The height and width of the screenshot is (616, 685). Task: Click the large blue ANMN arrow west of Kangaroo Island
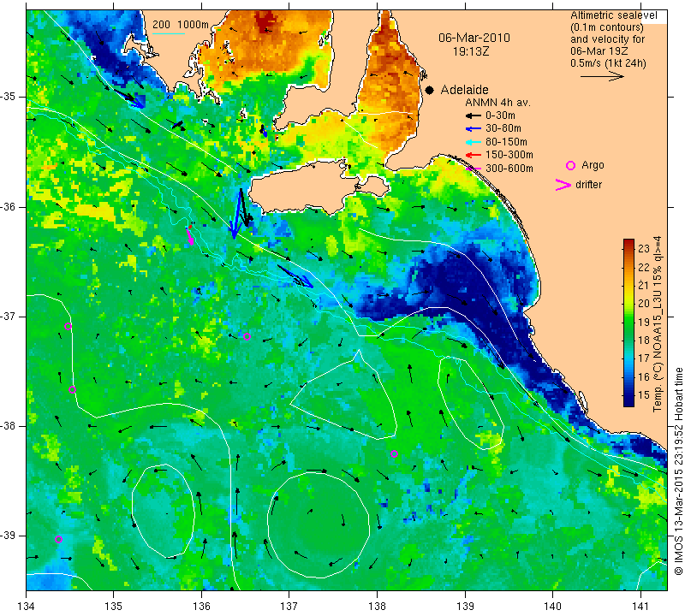click(x=236, y=214)
